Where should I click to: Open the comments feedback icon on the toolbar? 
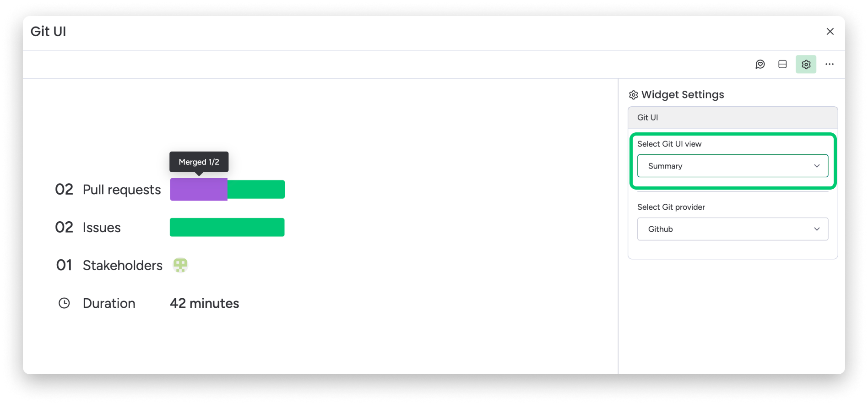[x=760, y=64]
